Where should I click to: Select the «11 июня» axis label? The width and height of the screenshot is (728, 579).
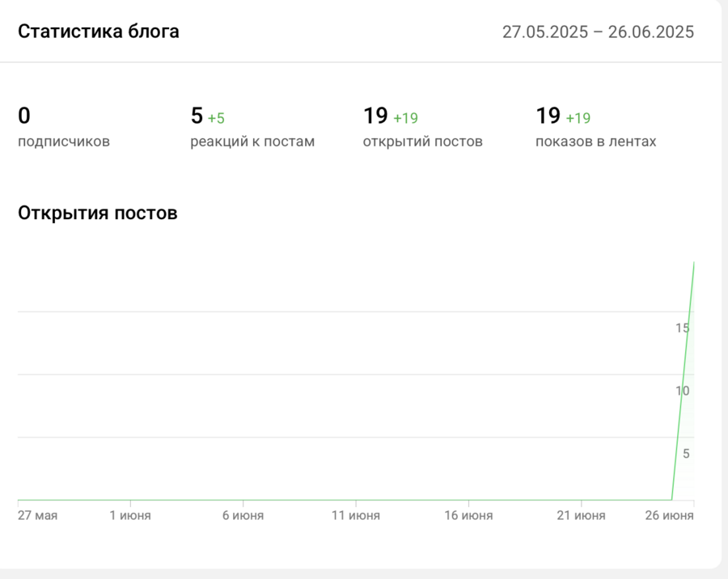pyautogui.click(x=356, y=515)
